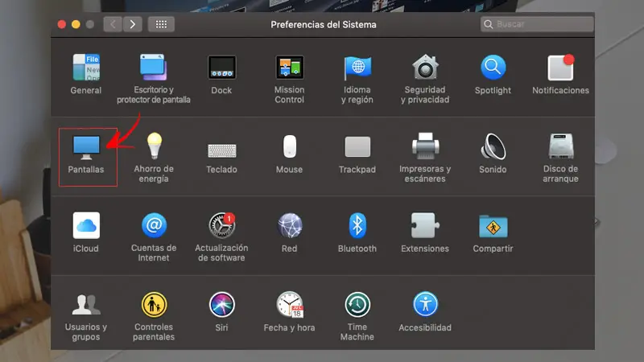Minimize the window with yellow button
This screenshot has height=362, width=644.
[76, 24]
